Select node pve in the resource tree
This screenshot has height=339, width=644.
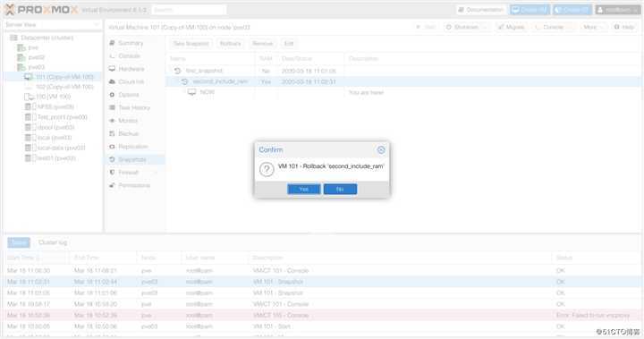33,47
